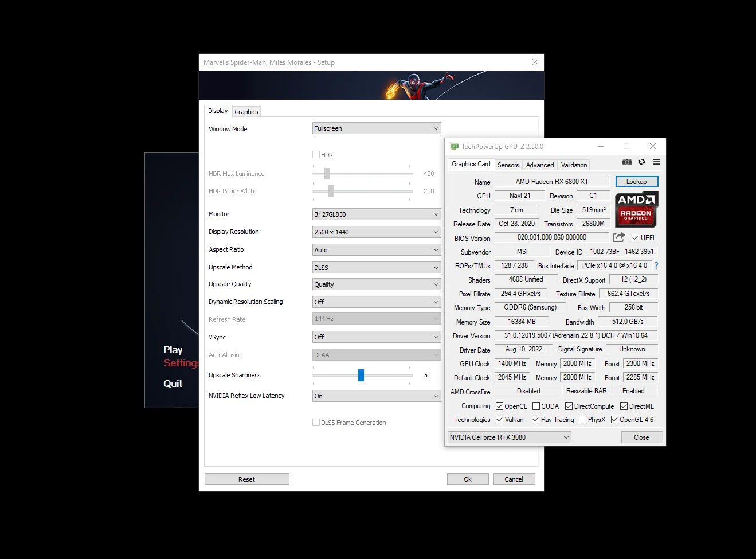Open the Upscale Quality dropdown
This screenshot has width=756, height=559.
tap(377, 284)
